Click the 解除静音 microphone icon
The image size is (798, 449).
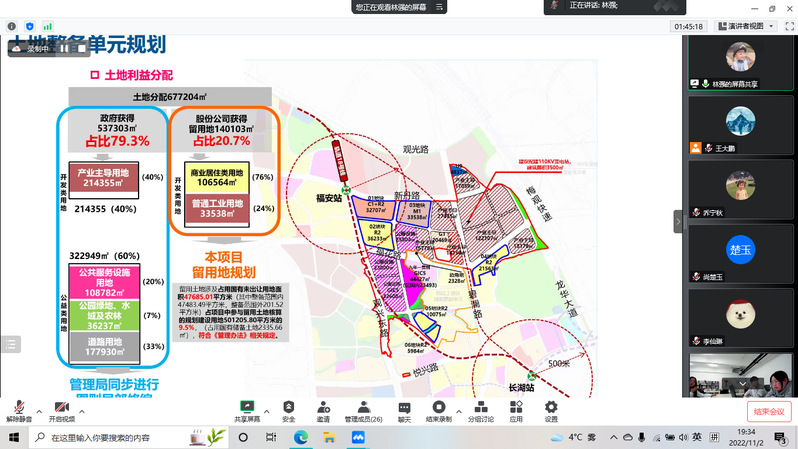click(18, 408)
